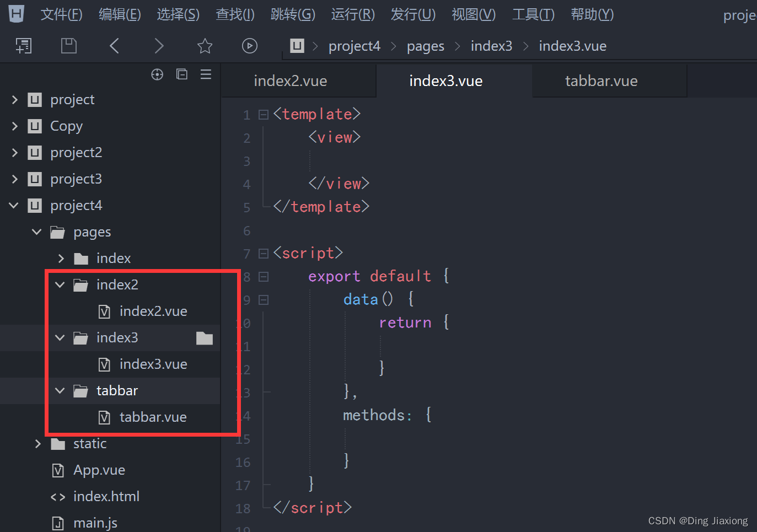Click the Copy project icon in tree
The image size is (757, 532).
[x=35, y=126]
